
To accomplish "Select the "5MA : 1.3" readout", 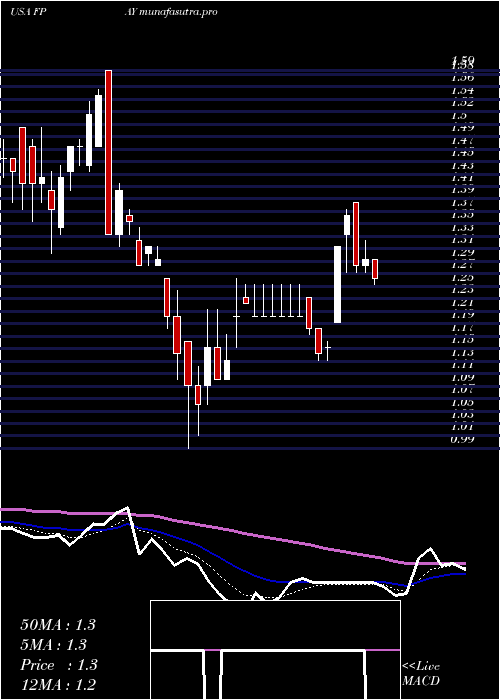I will click(x=54, y=645).
